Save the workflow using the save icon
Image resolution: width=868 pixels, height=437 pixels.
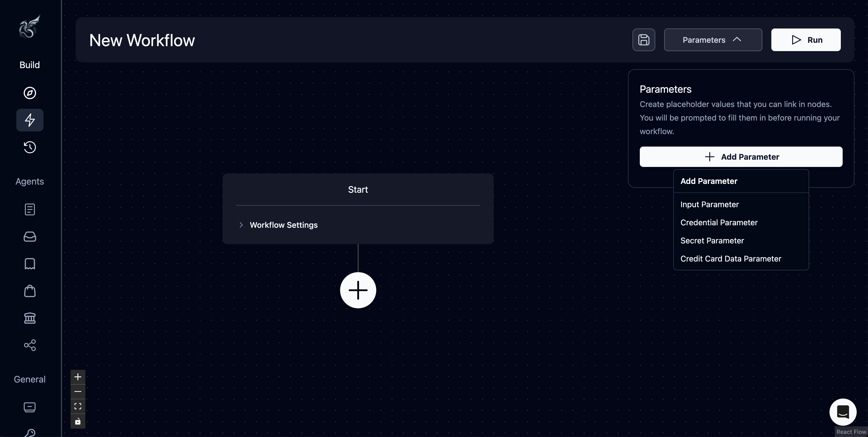tap(644, 40)
